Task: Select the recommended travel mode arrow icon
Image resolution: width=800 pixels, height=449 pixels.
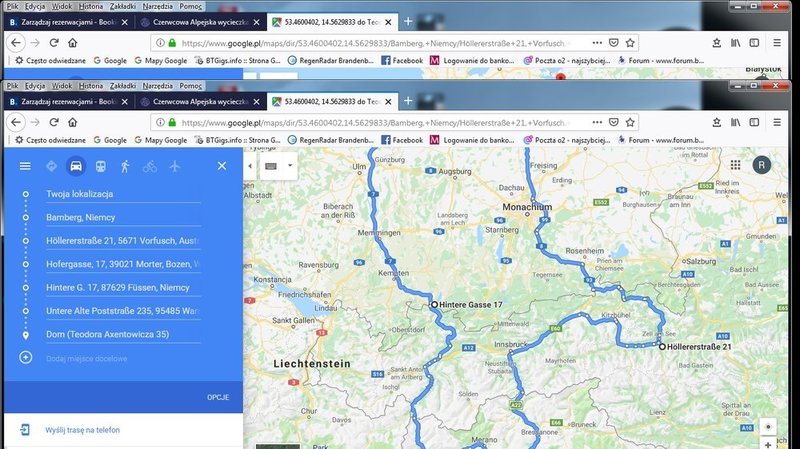Action: pyautogui.click(x=51, y=166)
